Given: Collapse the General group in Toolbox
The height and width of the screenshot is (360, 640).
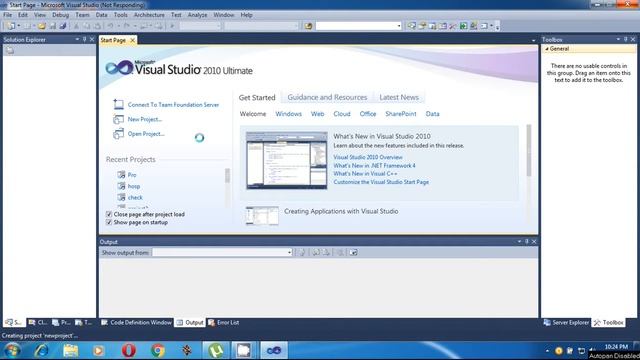Looking at the screenshot, I should (x=547, y=49).
